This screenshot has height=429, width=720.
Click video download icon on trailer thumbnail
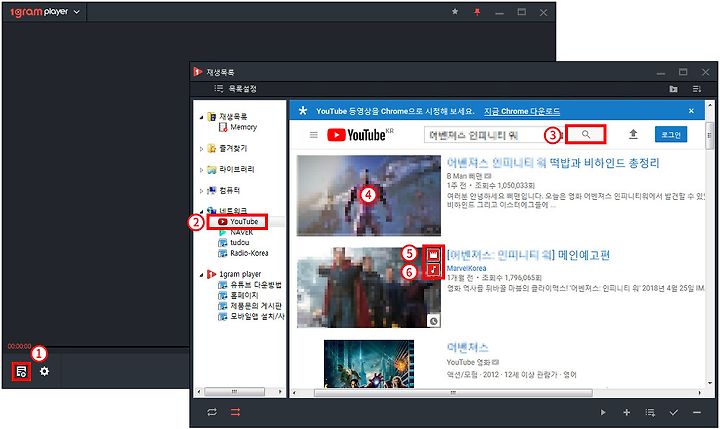[433, 254]
